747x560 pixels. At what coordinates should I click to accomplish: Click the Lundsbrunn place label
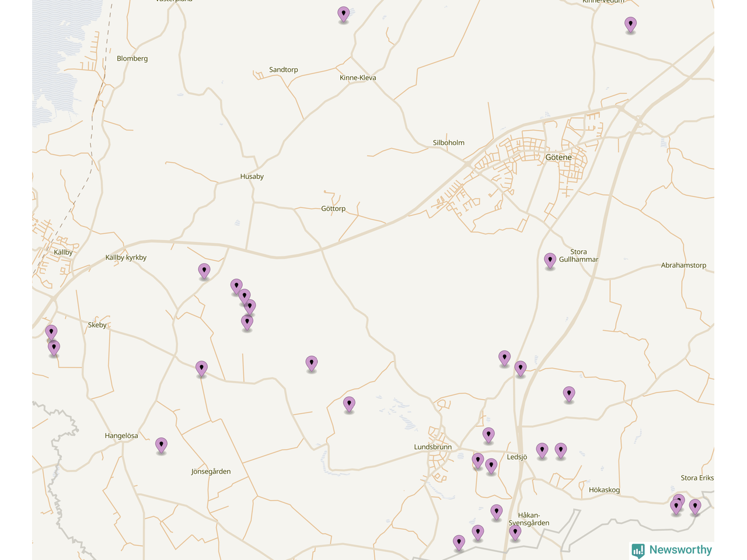coord(433,447)
